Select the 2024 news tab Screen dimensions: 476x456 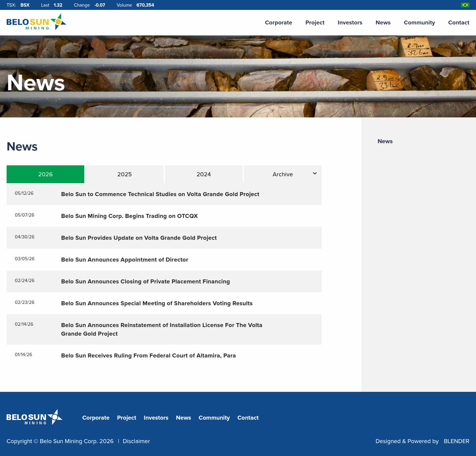[204, 174]
